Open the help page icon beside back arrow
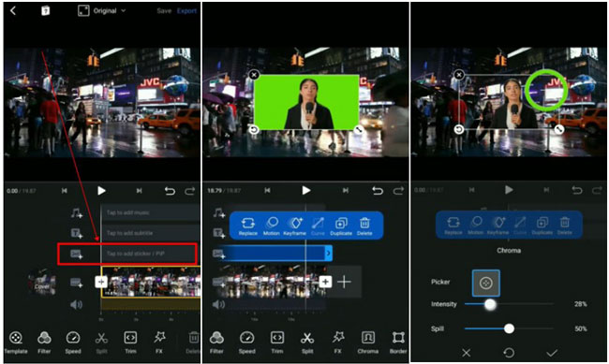 46,11
